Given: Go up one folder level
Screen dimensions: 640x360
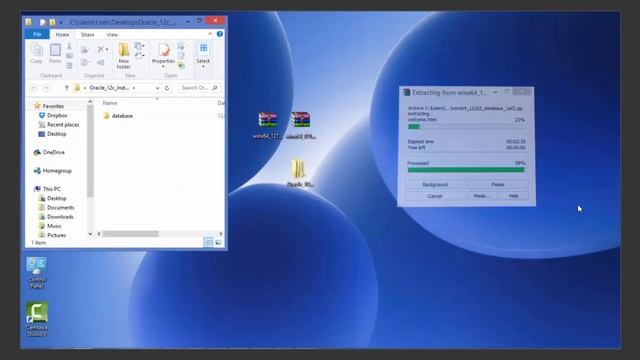Looking at the screenshot, I should [67, 88].
